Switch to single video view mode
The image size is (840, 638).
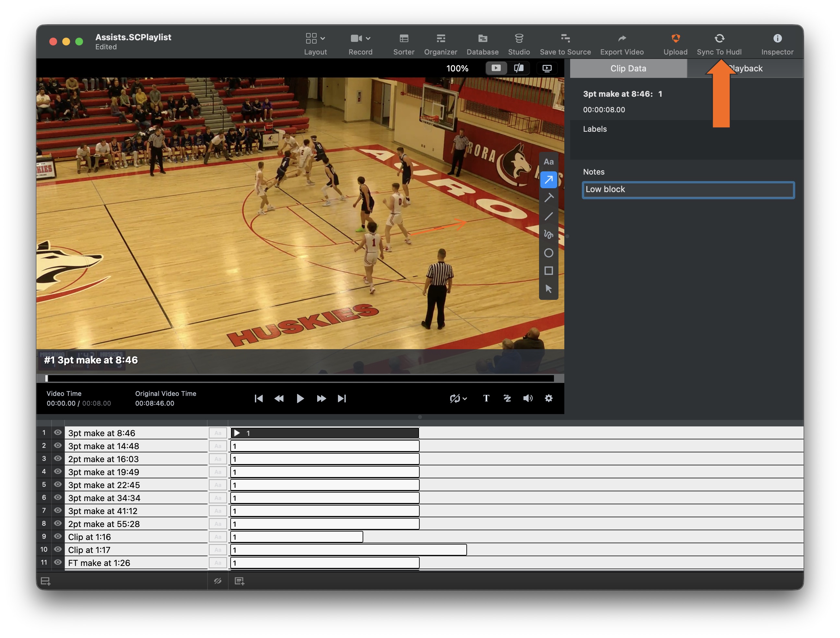[x=496, y=68]
